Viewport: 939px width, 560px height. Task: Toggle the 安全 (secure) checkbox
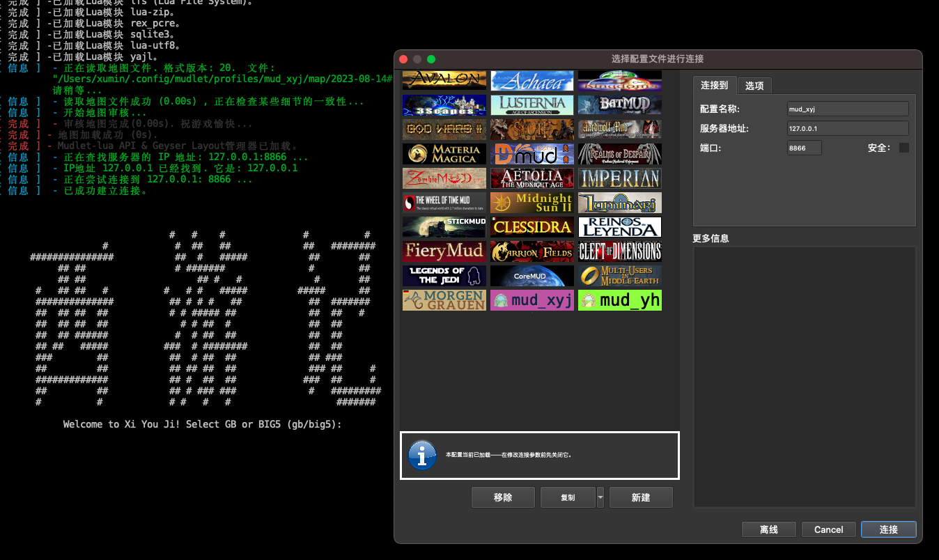click(904, 148)
